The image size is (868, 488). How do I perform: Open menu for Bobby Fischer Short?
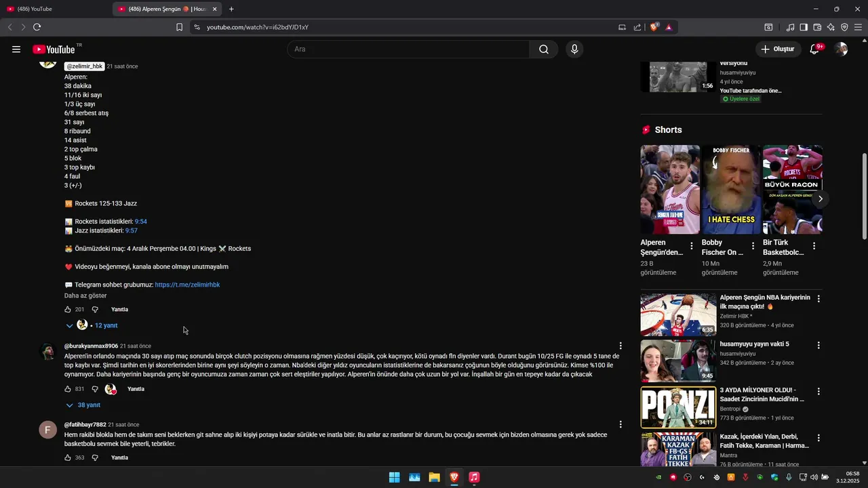pyautogui.click(x=753, y=246)
